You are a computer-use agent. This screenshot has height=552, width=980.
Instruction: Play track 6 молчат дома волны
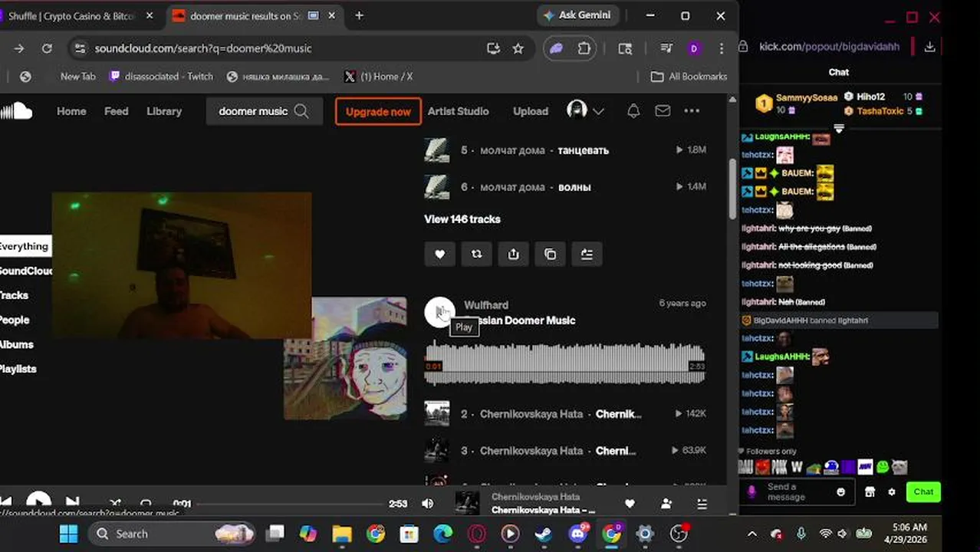(565, 187)
